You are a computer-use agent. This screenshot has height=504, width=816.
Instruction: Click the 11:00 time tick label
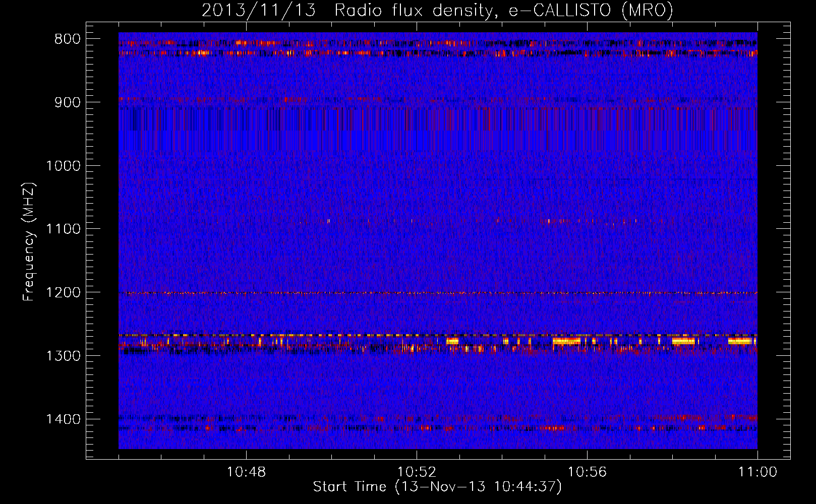(x=757, y=472)
